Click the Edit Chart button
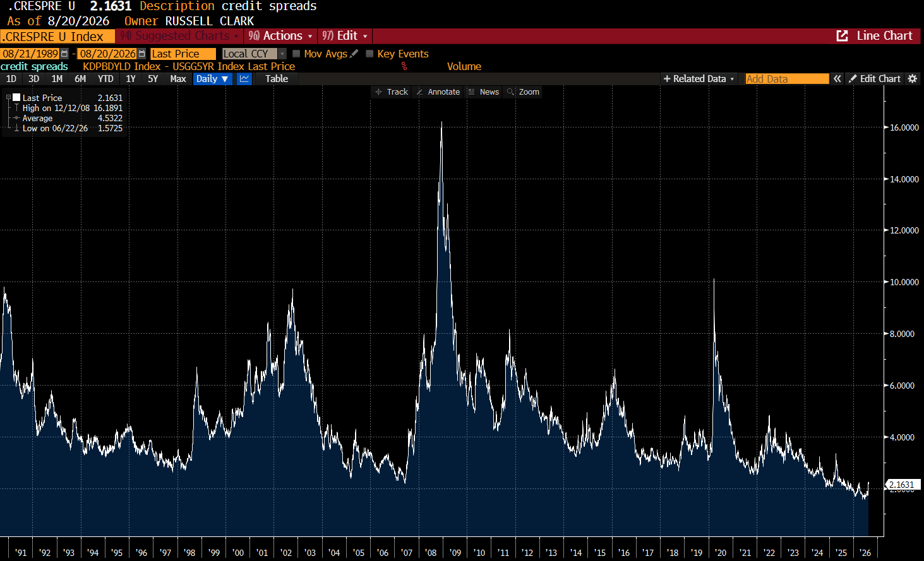The width and height of the screenshot is (924, 561). [x=875, y=79]
